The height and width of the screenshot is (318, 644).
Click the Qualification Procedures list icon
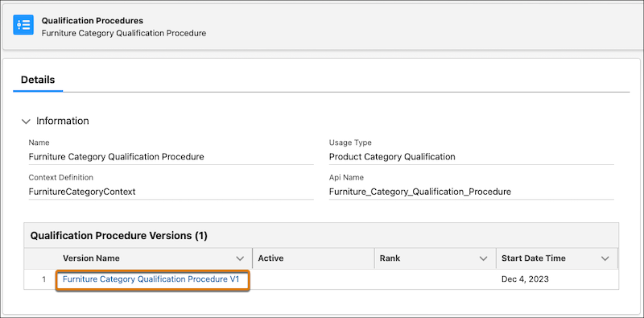pos(23,25)
